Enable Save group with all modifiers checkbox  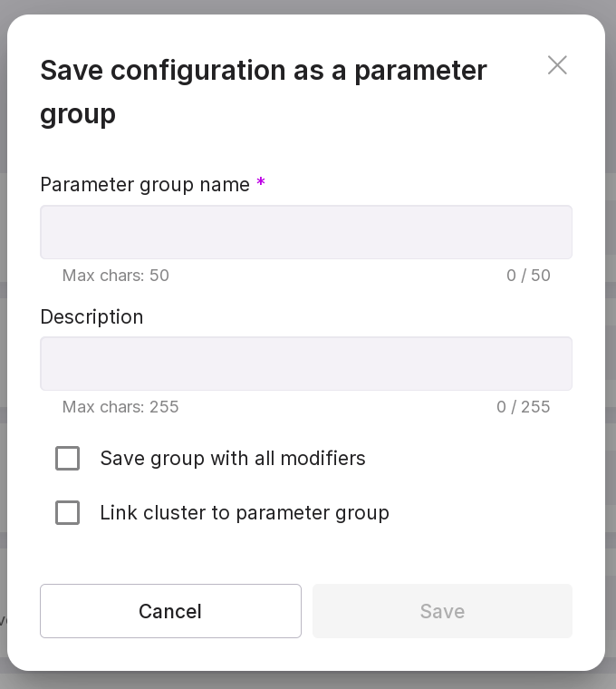coord(68,459)
